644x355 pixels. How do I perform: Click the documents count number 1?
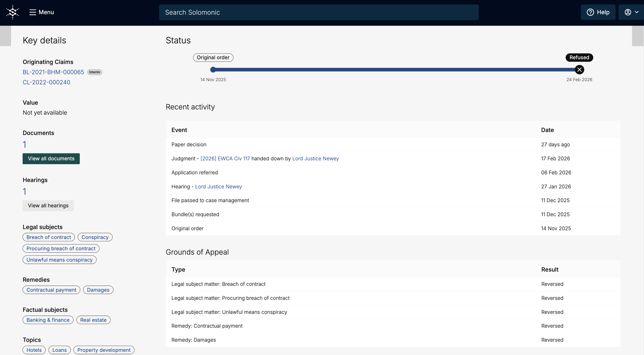tap(24, 144)
